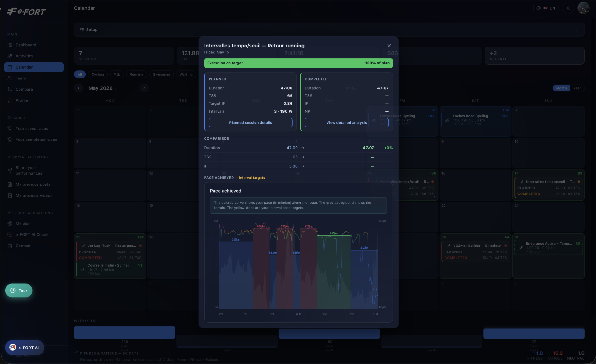Screen dimensions: 596x364
Task: Toggle the light/dark theme sun icon
Action: (568, 8)
